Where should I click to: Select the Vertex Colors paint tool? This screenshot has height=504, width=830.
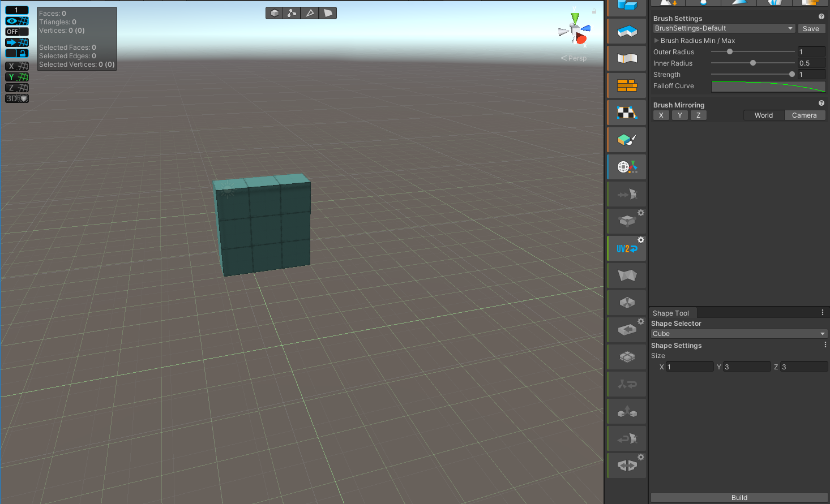click(x=626, y=140)
